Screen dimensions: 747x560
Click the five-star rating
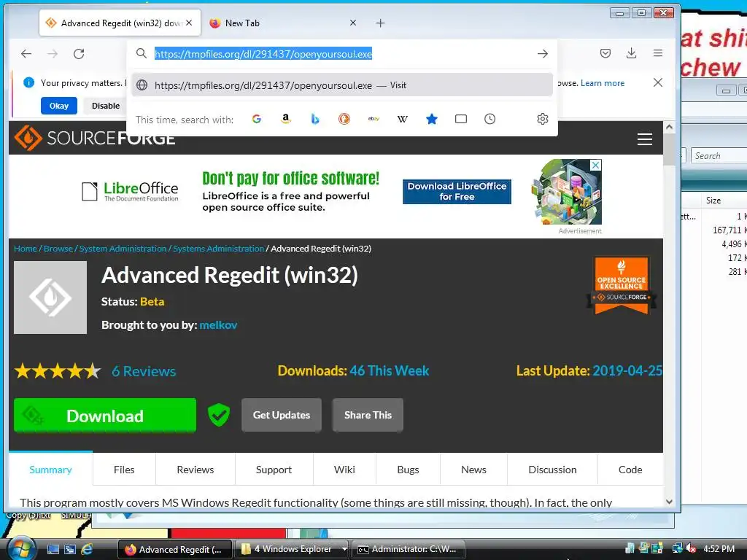click(58, 371)
